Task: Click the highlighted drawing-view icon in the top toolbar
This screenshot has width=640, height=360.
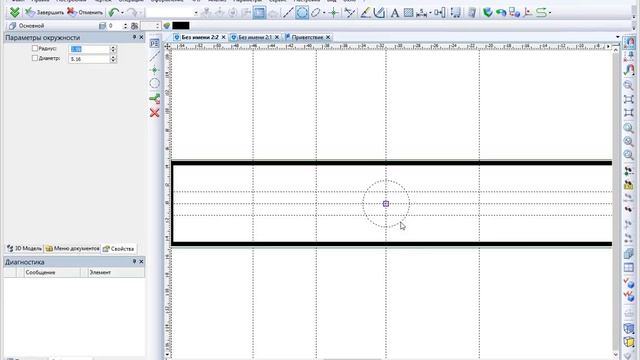Action: (259, 13)
